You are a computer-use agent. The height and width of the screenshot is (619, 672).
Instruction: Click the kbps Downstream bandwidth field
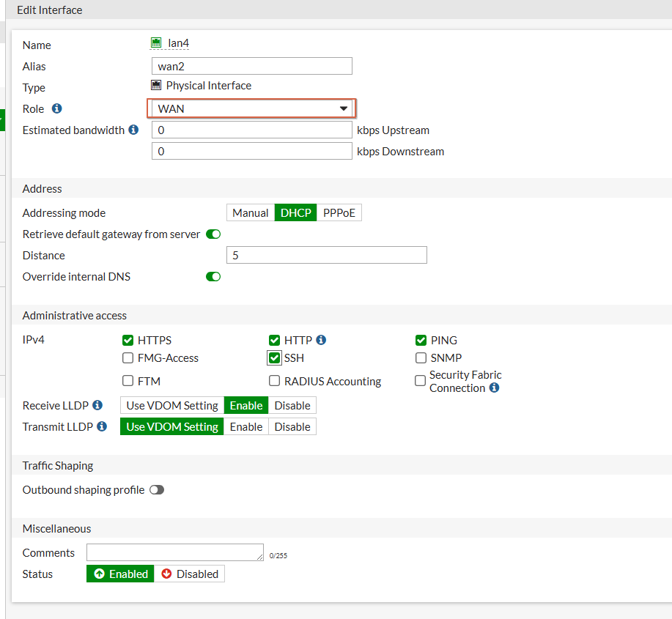pos(252,151)
